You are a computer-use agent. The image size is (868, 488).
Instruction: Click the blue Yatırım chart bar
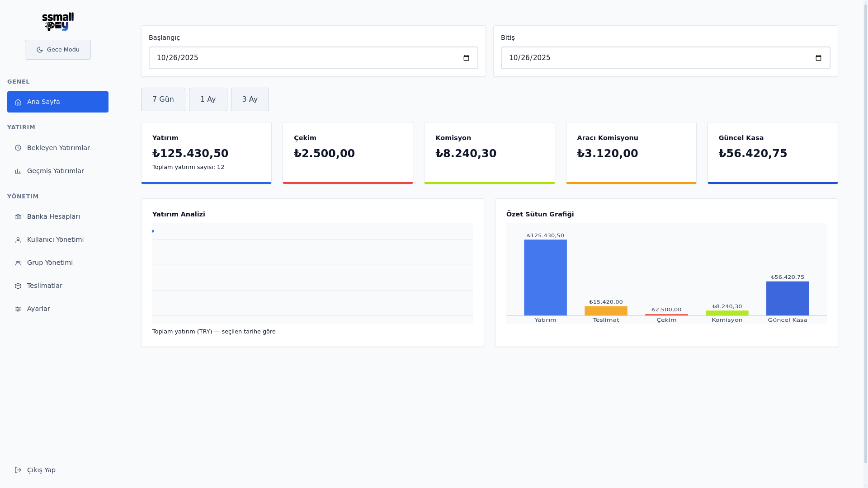click(545, 277)
